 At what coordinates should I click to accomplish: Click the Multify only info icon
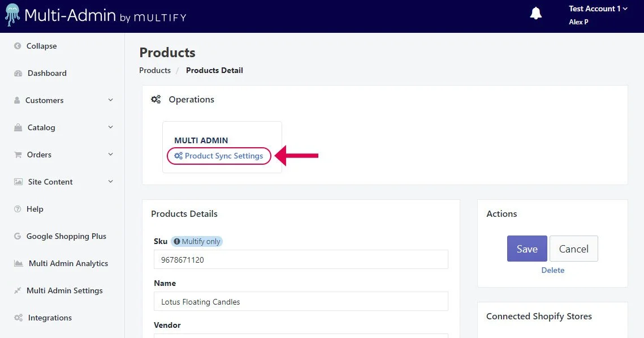click(x=176, y=241)
